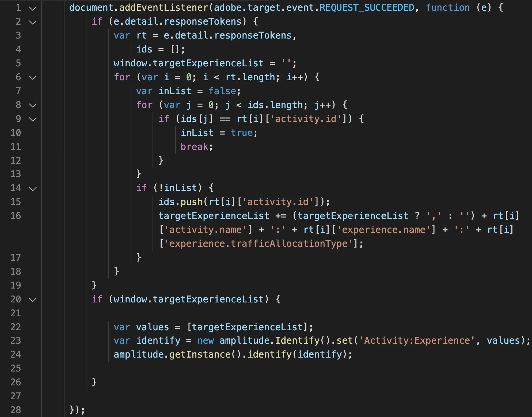
Task: Click line number 23 in the gutter
Action: click(x=16, y=340)
